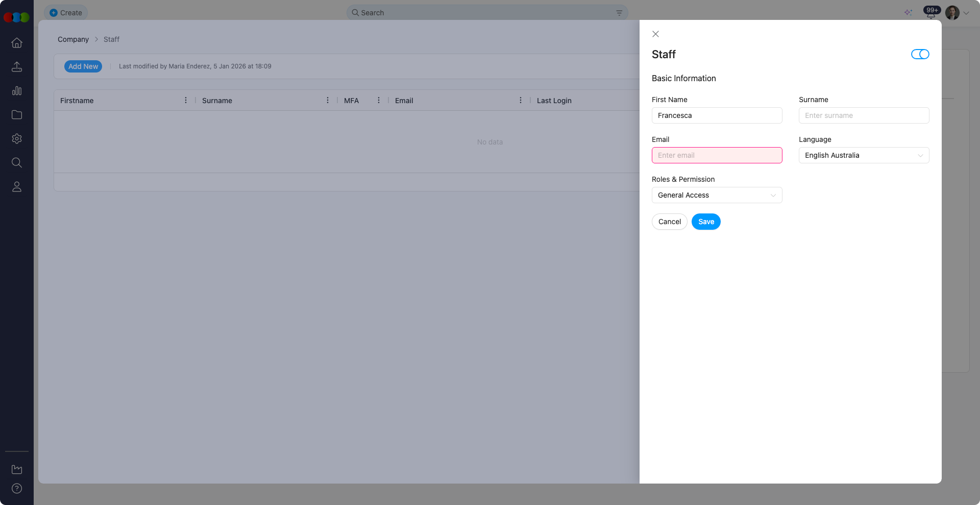
Task: Open Firstname column options menu
Action: [186, 101]
